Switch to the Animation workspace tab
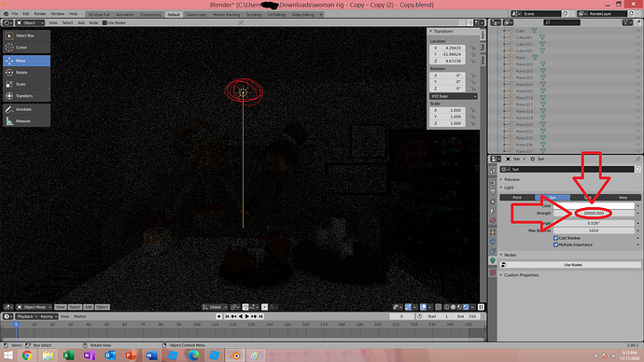Viewport: 644px width, 362px height. [125, 14]
